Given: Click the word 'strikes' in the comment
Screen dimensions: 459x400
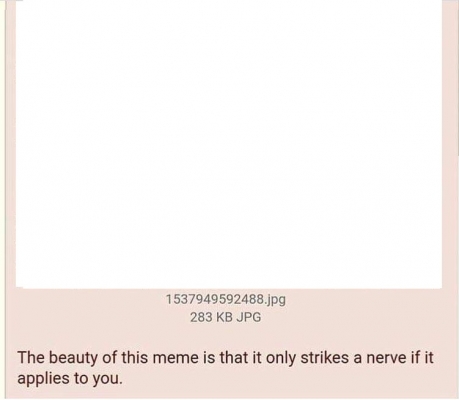Looking at the screenshot, I should 325,358.
